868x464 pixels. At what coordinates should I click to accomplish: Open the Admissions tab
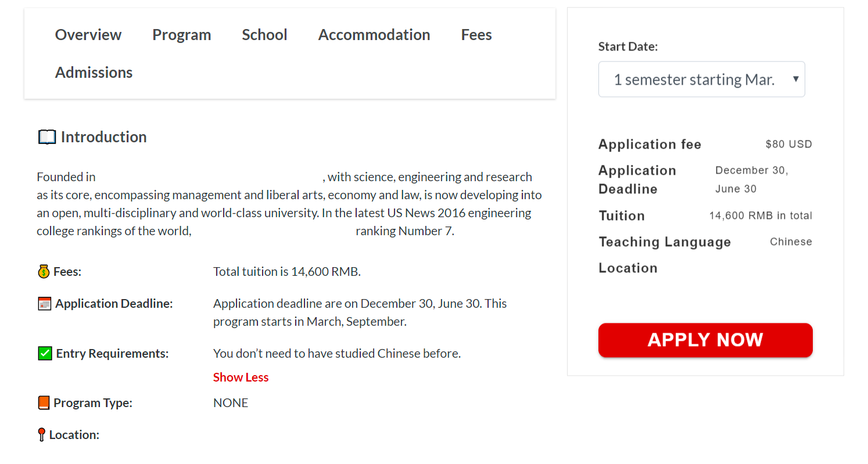click(x=94, y=73)
